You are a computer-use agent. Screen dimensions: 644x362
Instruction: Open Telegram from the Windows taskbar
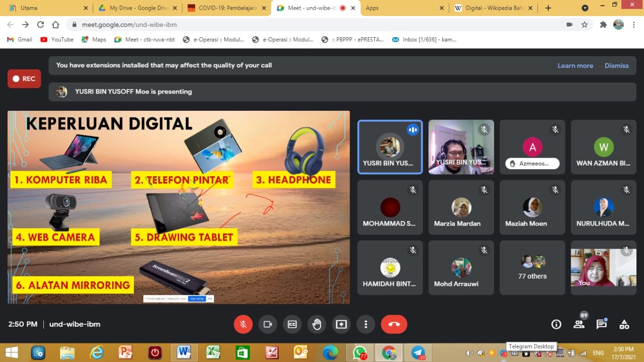(x=418, y=353)
